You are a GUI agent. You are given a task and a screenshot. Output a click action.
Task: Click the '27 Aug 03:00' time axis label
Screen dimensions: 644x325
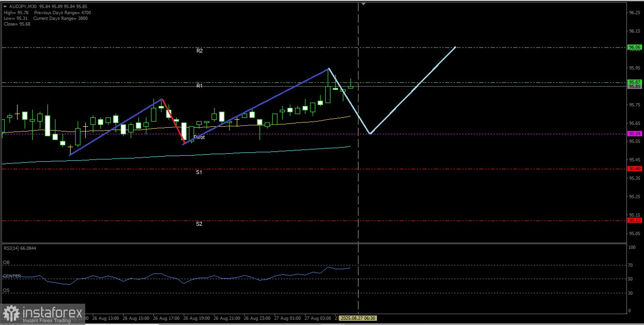[x=318, y=318]
